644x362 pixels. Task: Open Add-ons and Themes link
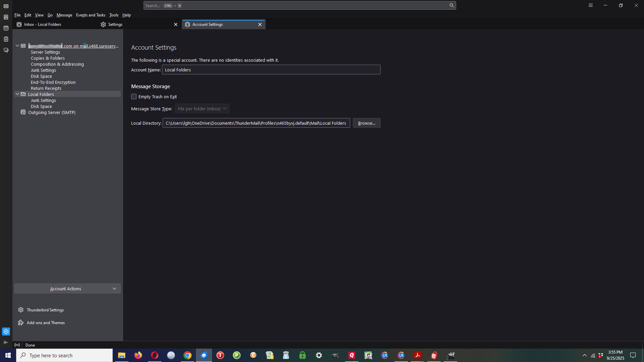(46, 323)
